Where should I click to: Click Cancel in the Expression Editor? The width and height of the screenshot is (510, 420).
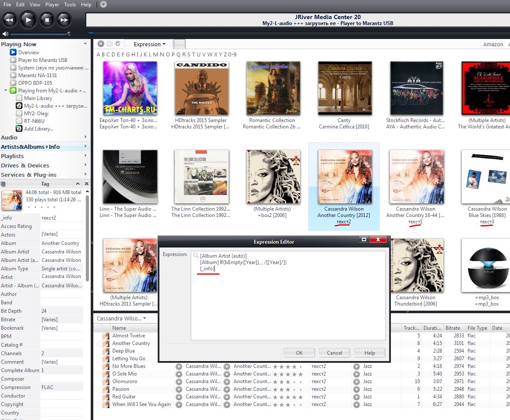coord(334,353)
